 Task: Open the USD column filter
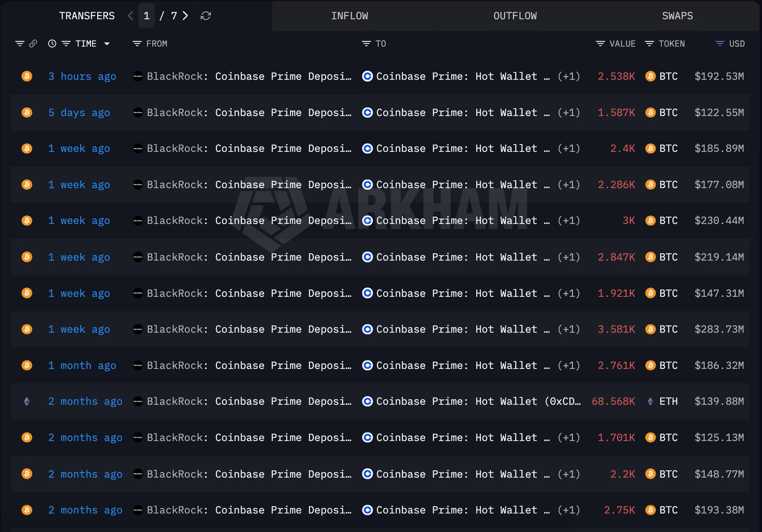pos(720,44)
